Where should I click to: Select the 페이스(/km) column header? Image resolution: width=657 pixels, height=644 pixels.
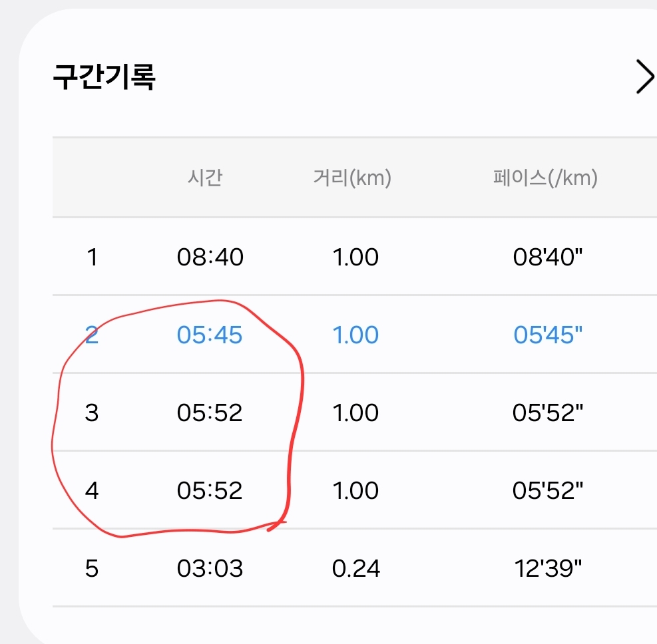click(545, 178)
